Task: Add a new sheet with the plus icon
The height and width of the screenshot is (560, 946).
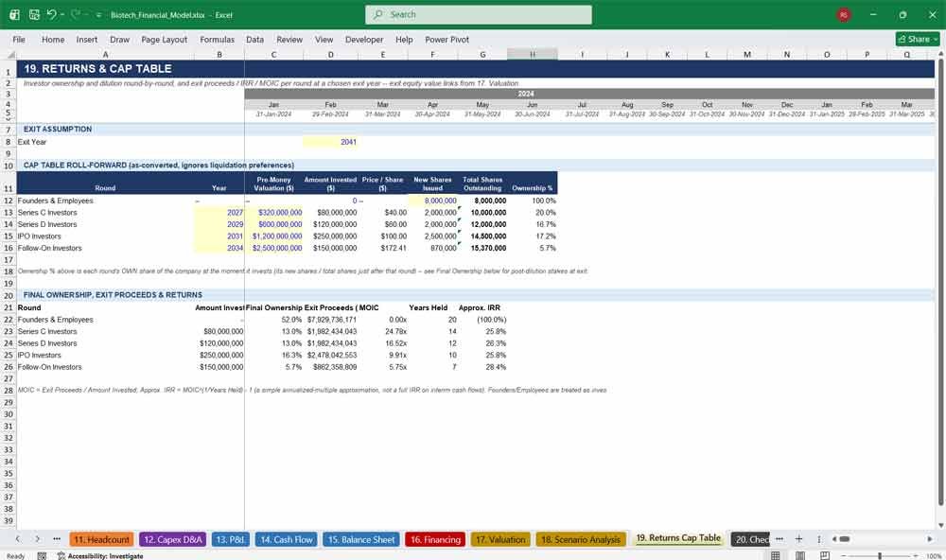Action: point(798,539)
